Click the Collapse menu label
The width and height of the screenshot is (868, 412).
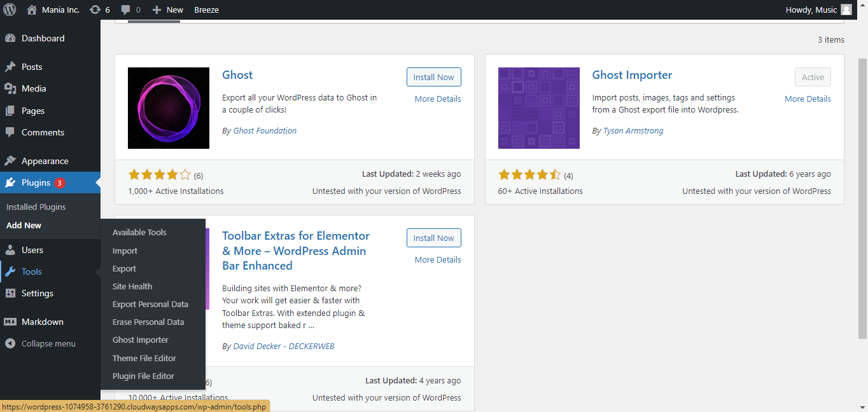[48, 343]
